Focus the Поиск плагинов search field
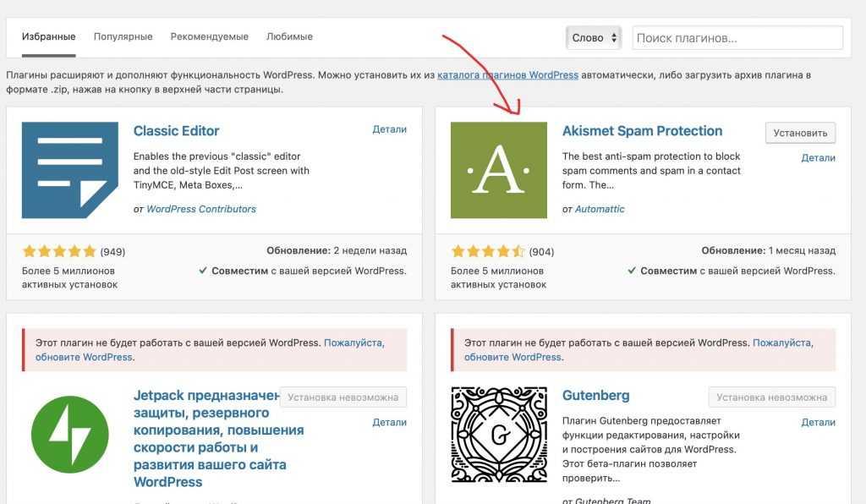This screenshot has height=504, width=866. pos(737,37)
